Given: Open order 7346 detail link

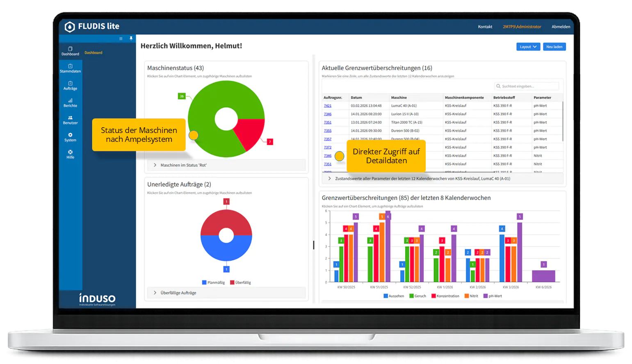Looking at the screenshot, I should [328, 114].
